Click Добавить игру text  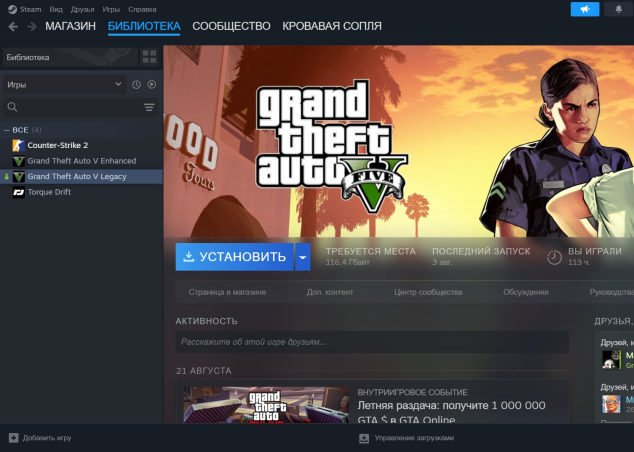47,438
